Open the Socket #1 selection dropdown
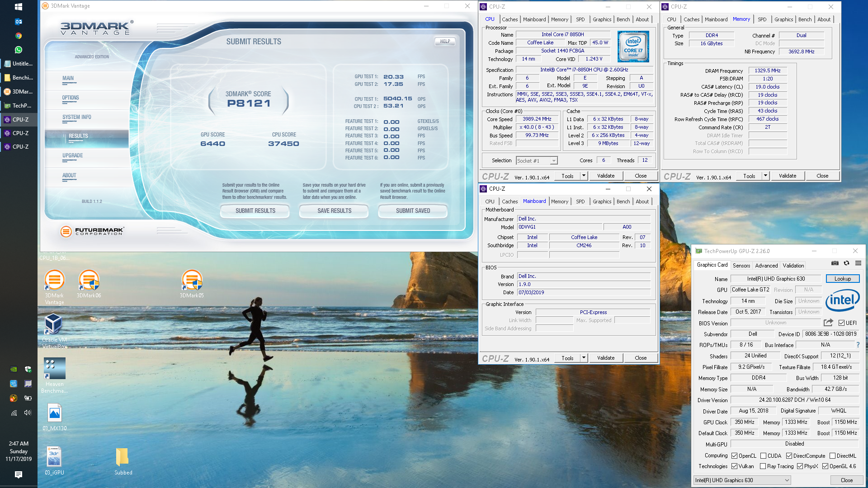868x488 pixels. coord(537,161)
